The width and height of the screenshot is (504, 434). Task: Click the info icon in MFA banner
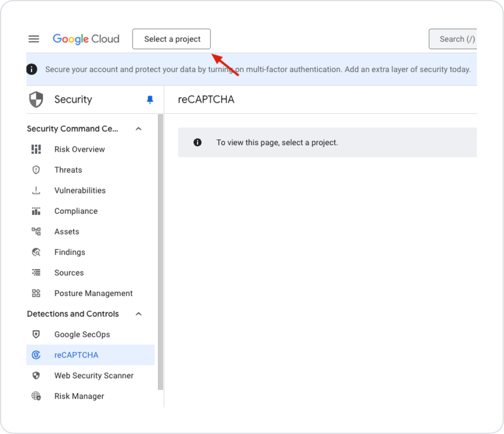click(x=32, y=69)
